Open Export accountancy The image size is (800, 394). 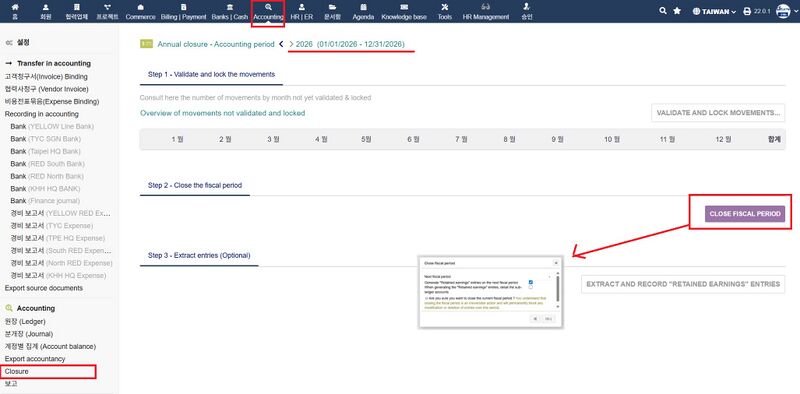click(x=35, y=359)
